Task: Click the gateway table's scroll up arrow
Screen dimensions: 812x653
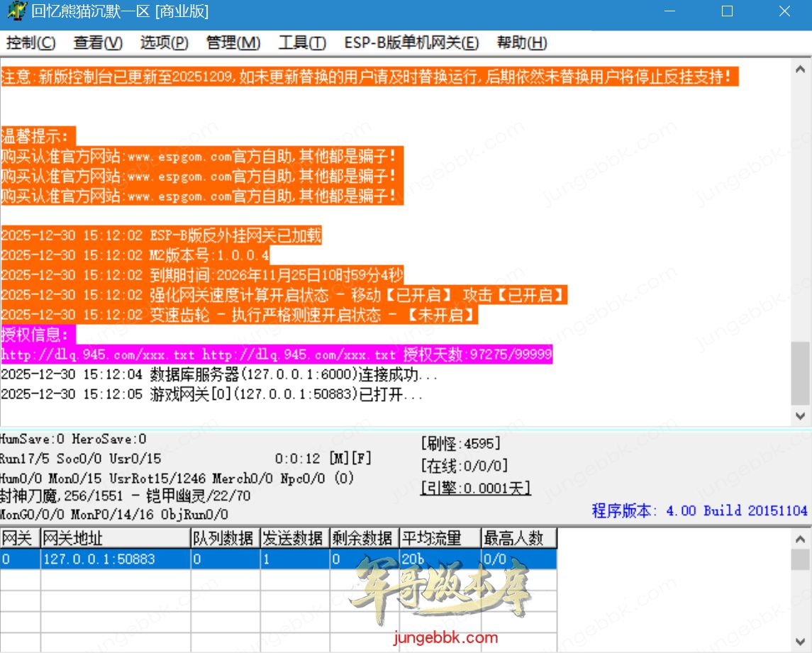Action: [801, 540]
